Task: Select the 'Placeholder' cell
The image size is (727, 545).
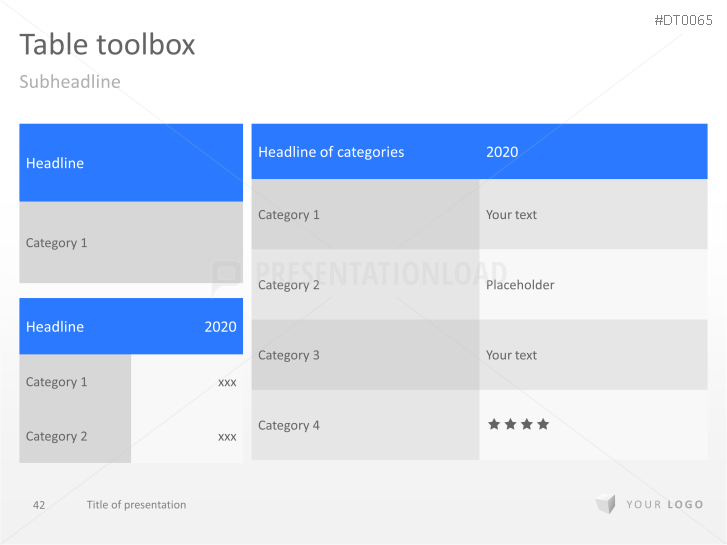Action: pyautogui.click(x=520, y=285)
